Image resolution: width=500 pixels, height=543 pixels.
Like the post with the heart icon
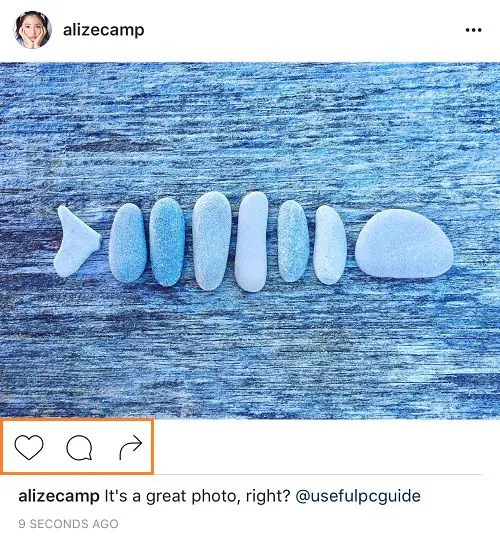pyautogui.click(x=29, y=447)
